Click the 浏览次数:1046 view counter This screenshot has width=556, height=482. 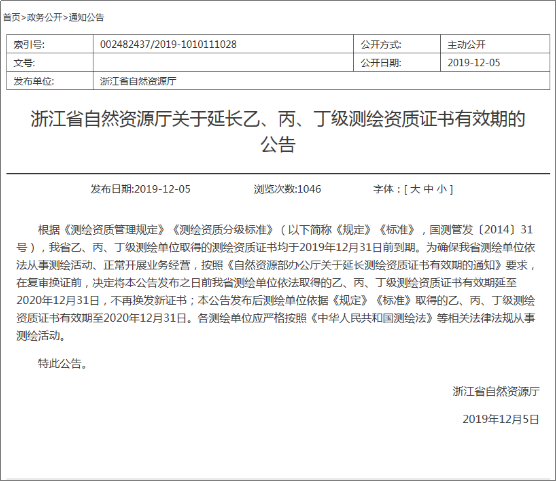pos(287,189)
